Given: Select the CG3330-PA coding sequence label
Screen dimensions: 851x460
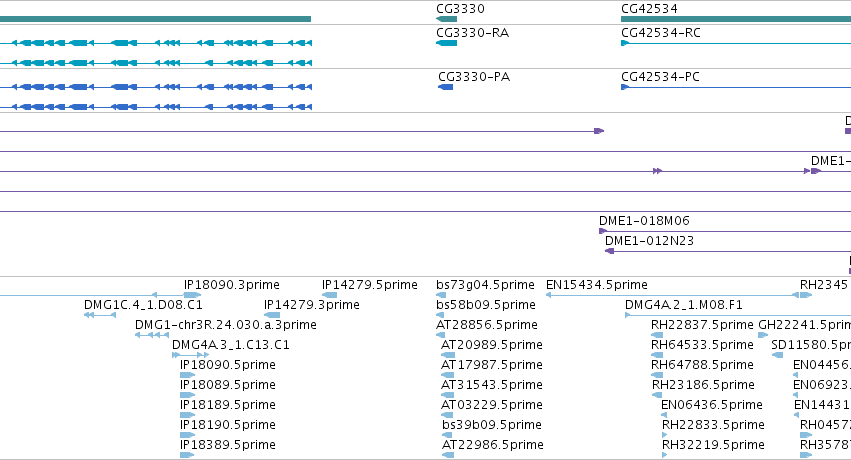Looking at the screenshot, I should click(474, 76).
